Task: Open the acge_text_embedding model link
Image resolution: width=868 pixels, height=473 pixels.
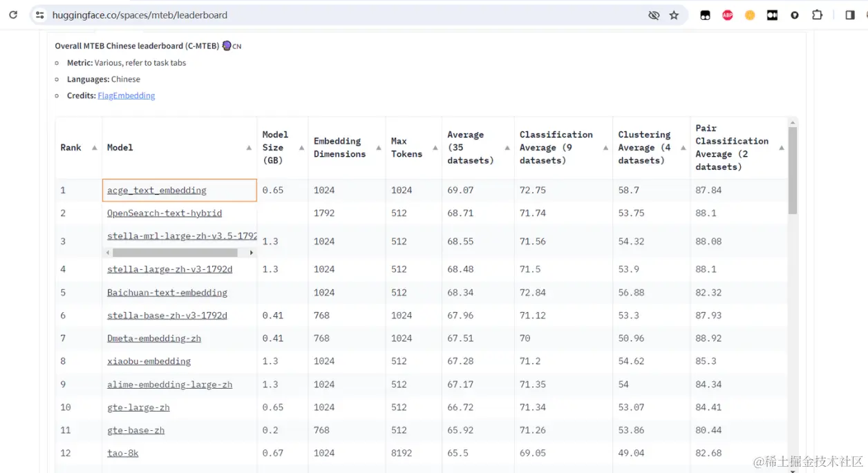Action: [157, 191]
